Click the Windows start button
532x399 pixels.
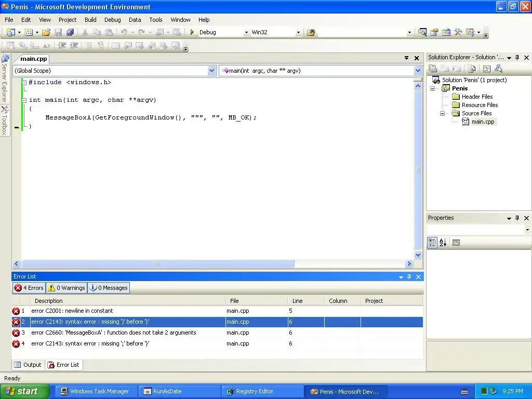pyautogui.click(x=24, y=391)
